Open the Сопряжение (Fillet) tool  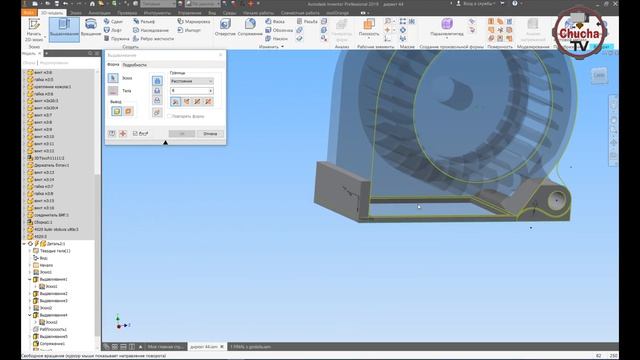[250, 28]
